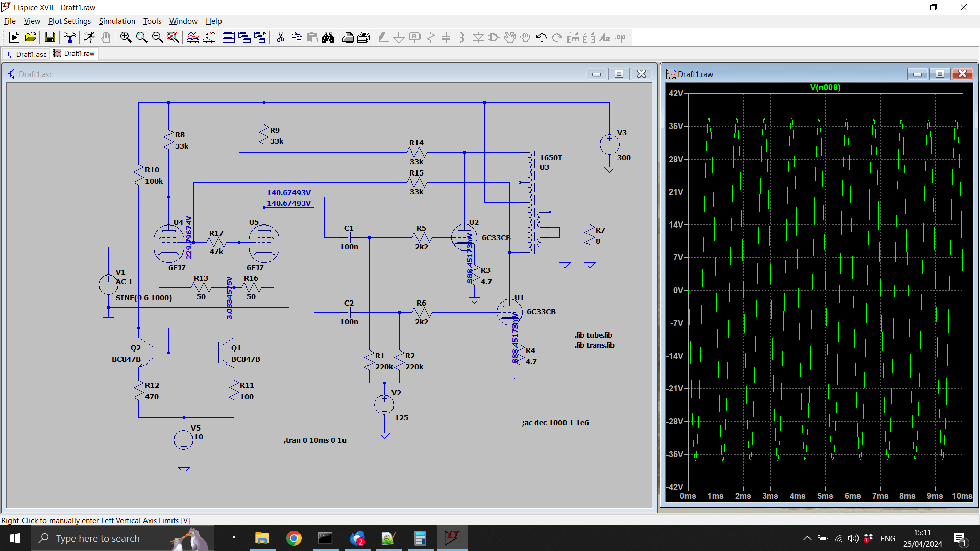Click the Undo arrow icon
Viewport: 980px width, 551px height.
click(x=542, y=37)
